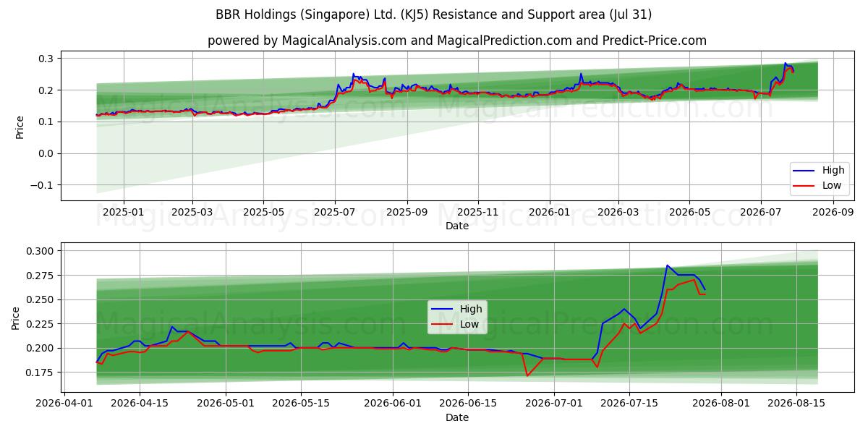Image resolution: width=868 pixels, height=434 pixels.
Task: Click the top chart y-axis value '0.3'
Action: point(47,59)
